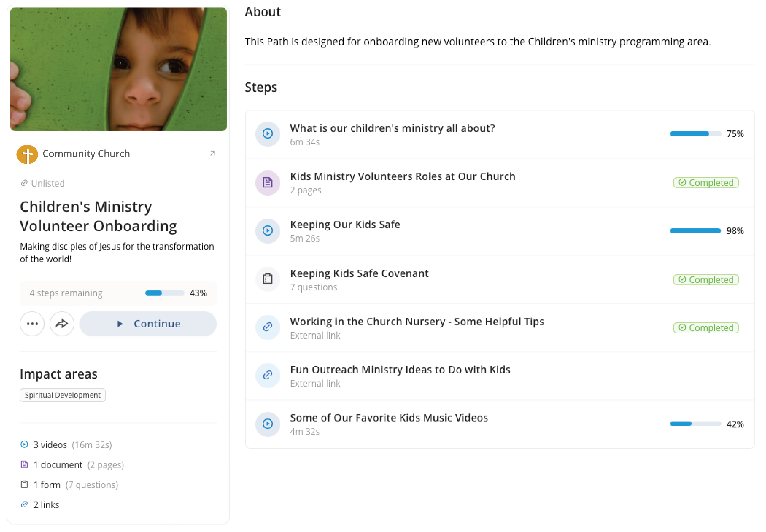Click the 43% overall path progress bar
This screenshot has width=766, height=532.
164,293
